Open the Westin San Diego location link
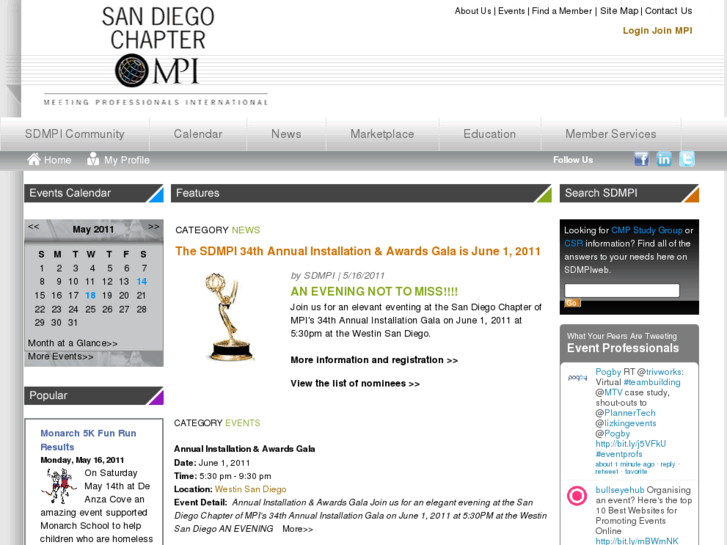Image resolution: width=727 pixels, height=545 pixels. (250, 489)
